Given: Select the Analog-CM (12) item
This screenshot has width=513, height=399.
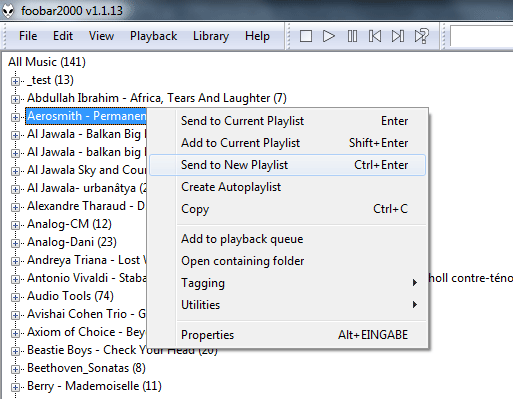Looking at the screenshot, I should pyautogui.click(x=69, y=224).
